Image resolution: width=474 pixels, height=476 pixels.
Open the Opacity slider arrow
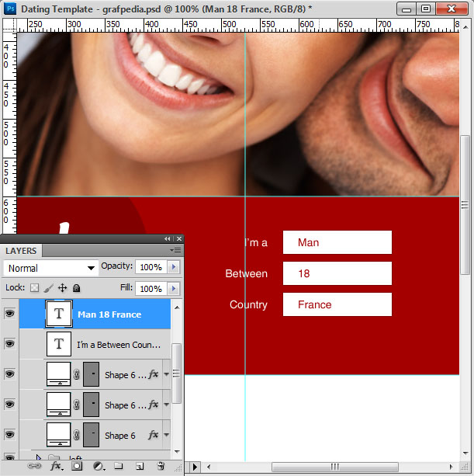click(174, 267)
